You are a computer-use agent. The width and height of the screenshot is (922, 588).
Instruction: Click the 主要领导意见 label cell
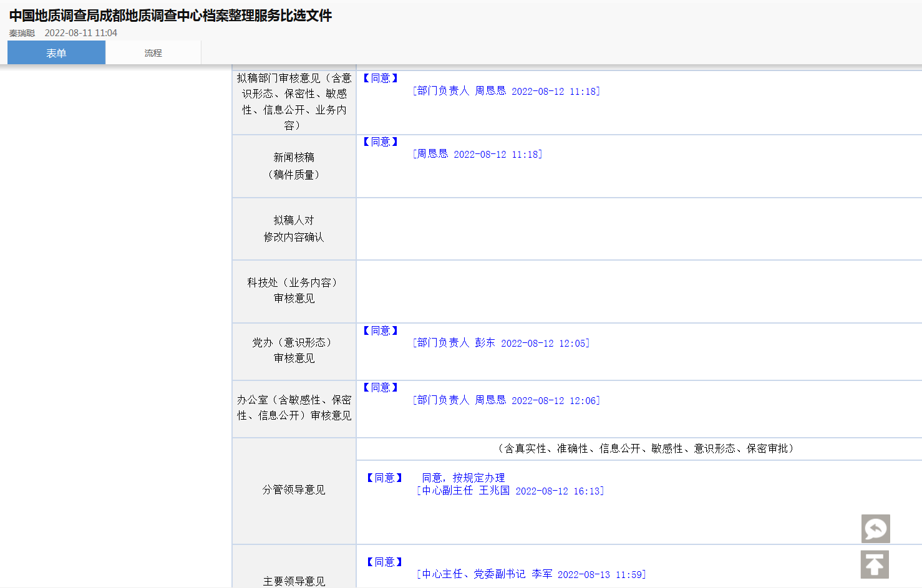point(294,581)
